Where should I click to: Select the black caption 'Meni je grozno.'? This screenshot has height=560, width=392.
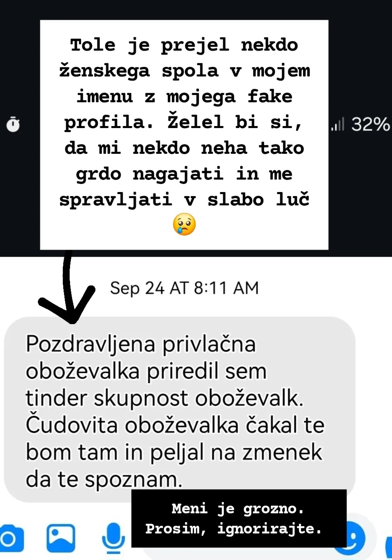[239, 519]
